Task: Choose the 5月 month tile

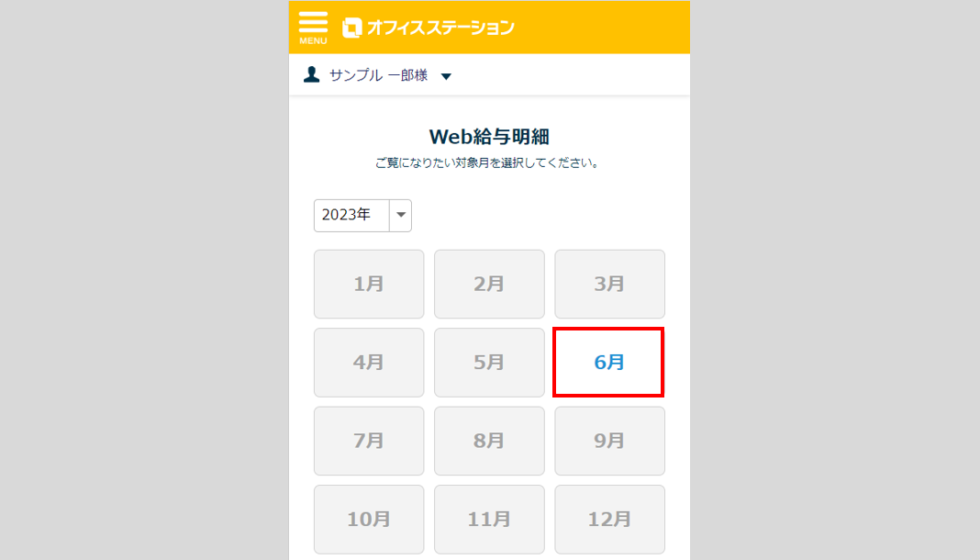Action: pyautogui.click(x=489, y=363)
